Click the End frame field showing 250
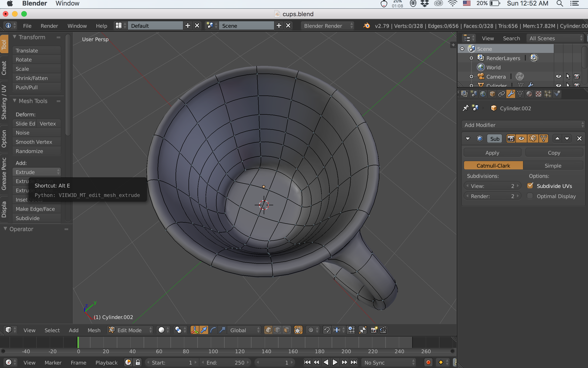This screenshot has width=588, height=368. pyautogui.click(x=225, y=362)
